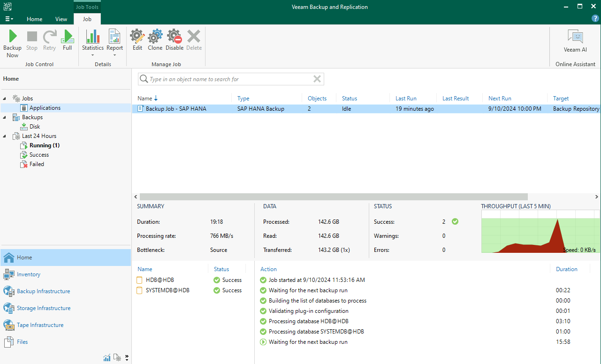Collapse the Last 24 Hours node
601x364 pixels.
pos(5,136)
